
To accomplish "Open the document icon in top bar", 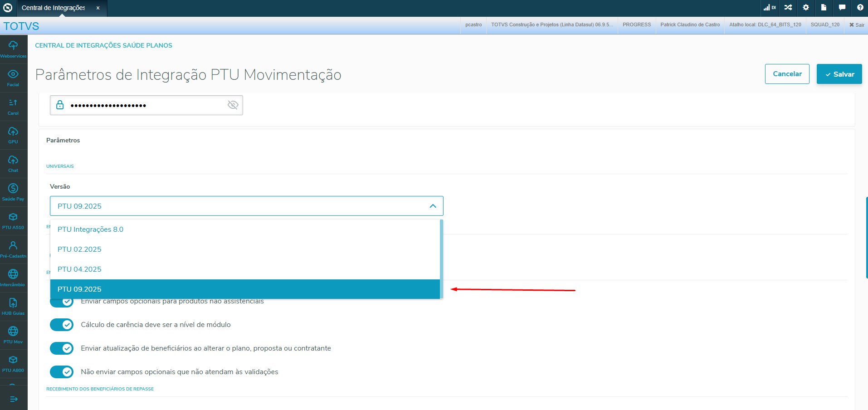I will (x=824, y=8).
